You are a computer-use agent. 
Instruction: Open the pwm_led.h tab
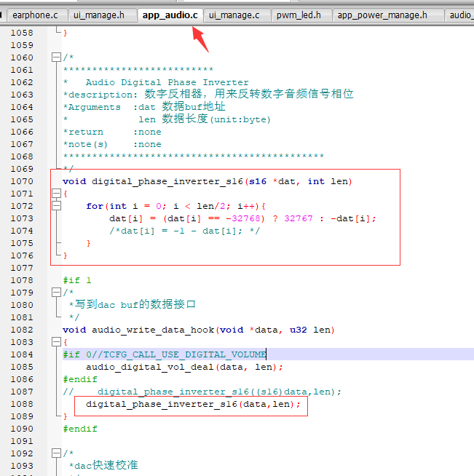coord(299,15)
